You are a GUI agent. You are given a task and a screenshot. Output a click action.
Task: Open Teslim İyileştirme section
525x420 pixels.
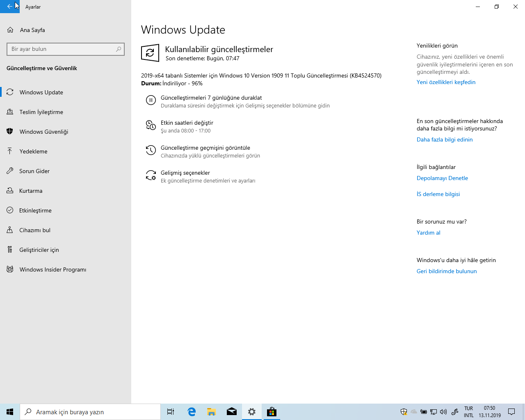coord(66,112)
